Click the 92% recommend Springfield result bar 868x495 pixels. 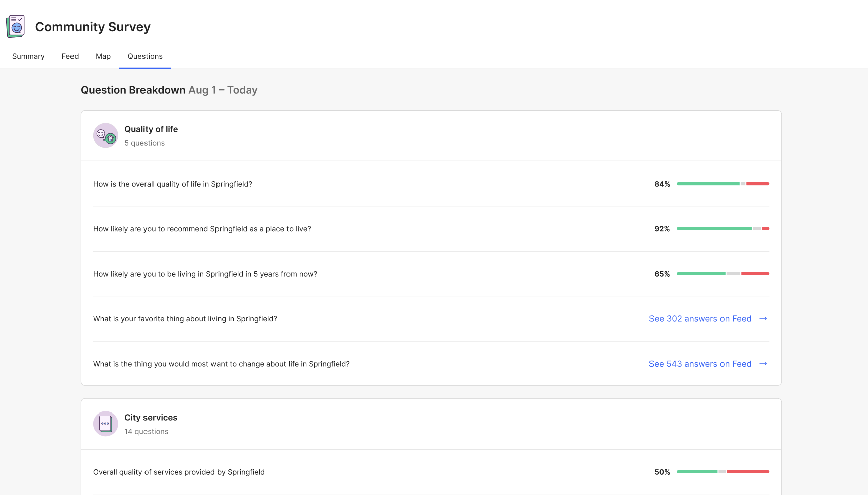coord(722,229)
